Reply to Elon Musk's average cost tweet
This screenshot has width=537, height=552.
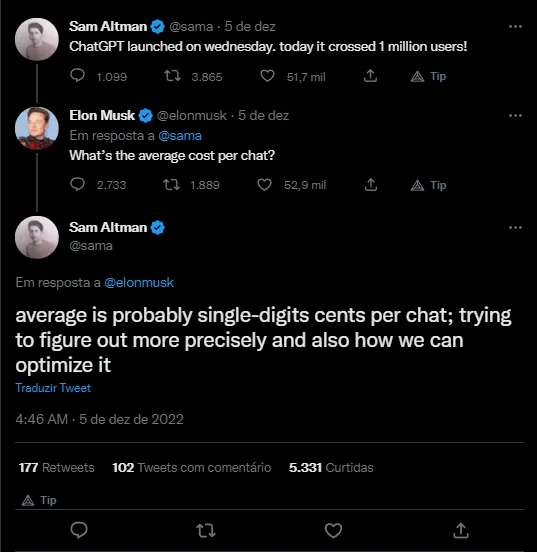click(x=77, y=184)
